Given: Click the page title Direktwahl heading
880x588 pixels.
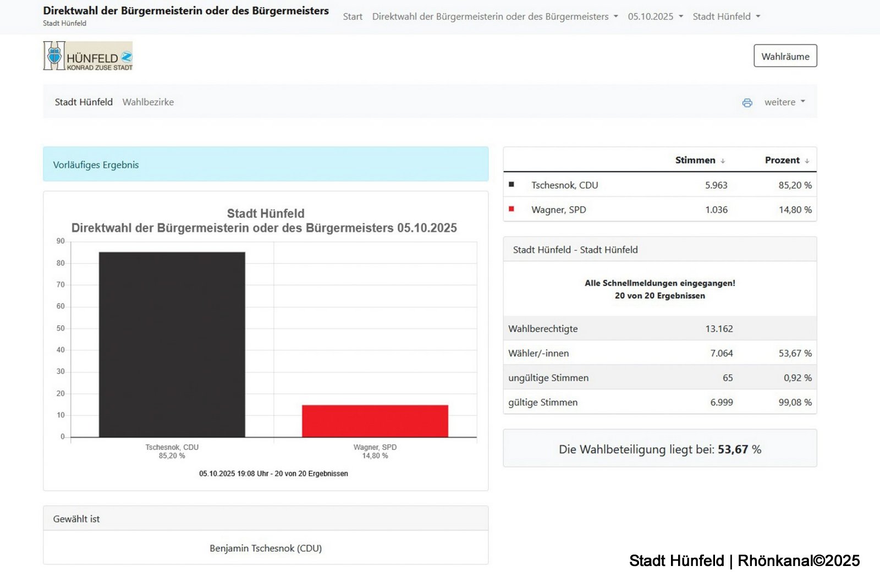Looking at the screenshot, I should (186, 11).
